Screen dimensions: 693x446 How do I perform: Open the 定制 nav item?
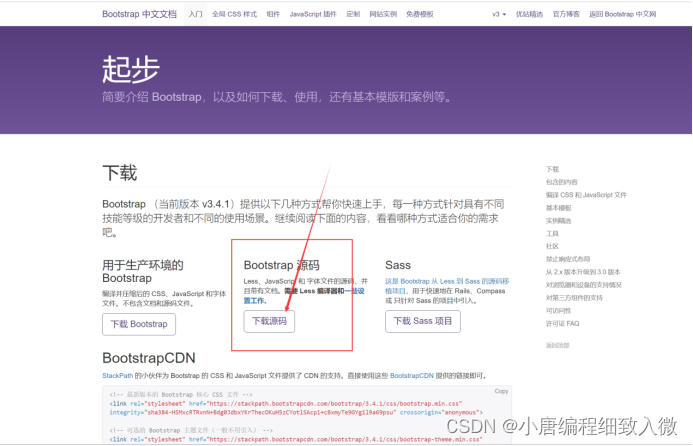point(353,14)
